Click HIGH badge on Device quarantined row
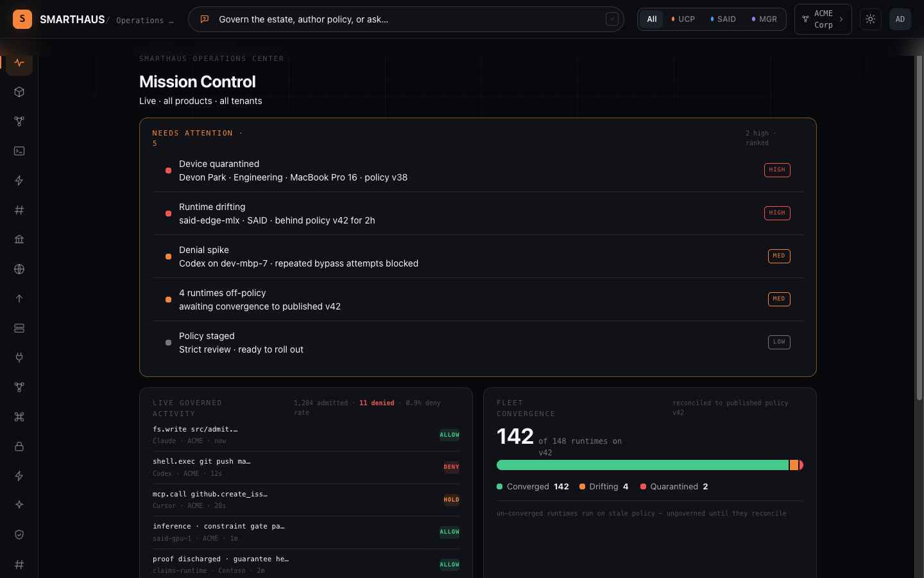 [x=777, y=170]
